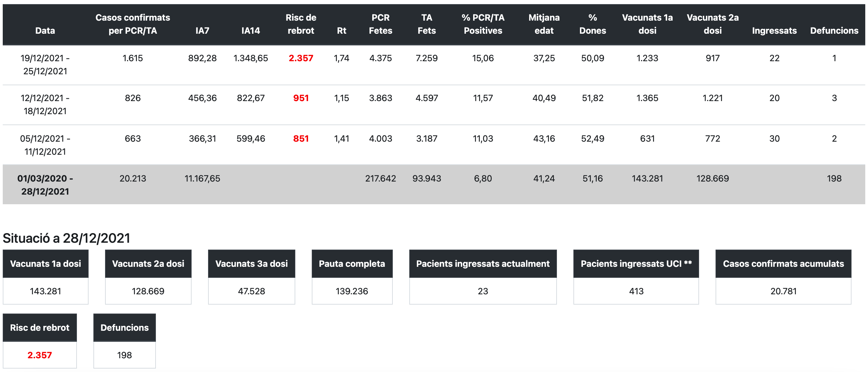Click the % PCR/TA Positives header
Image resolution: width=868 pixels, height=372 pixels.
483,24
